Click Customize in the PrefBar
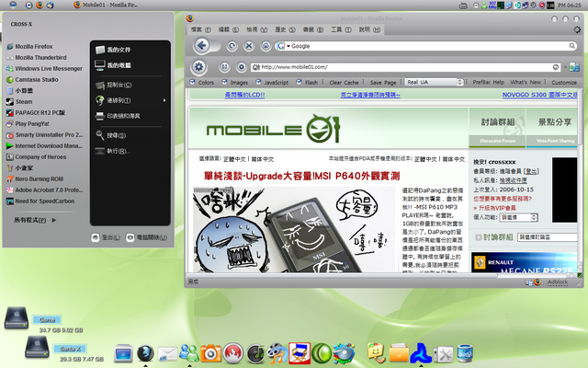 (564, 83)
